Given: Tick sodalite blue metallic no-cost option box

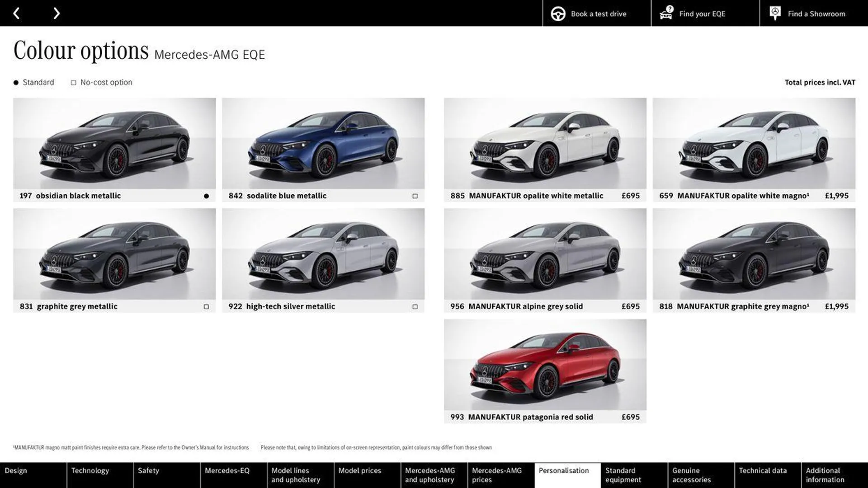Looking at the screenshot, I should [415, 196].
